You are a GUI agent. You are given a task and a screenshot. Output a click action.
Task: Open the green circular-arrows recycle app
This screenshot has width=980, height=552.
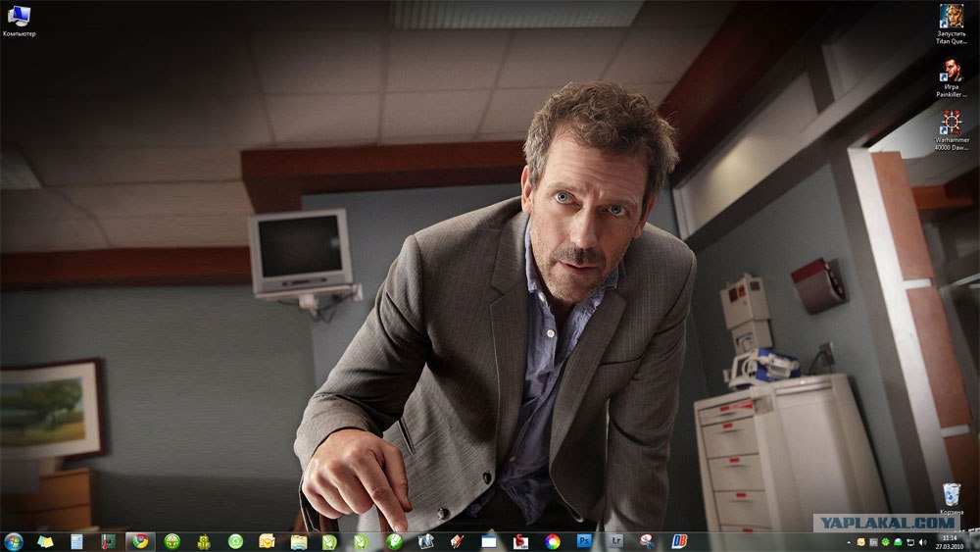point(235,541)
